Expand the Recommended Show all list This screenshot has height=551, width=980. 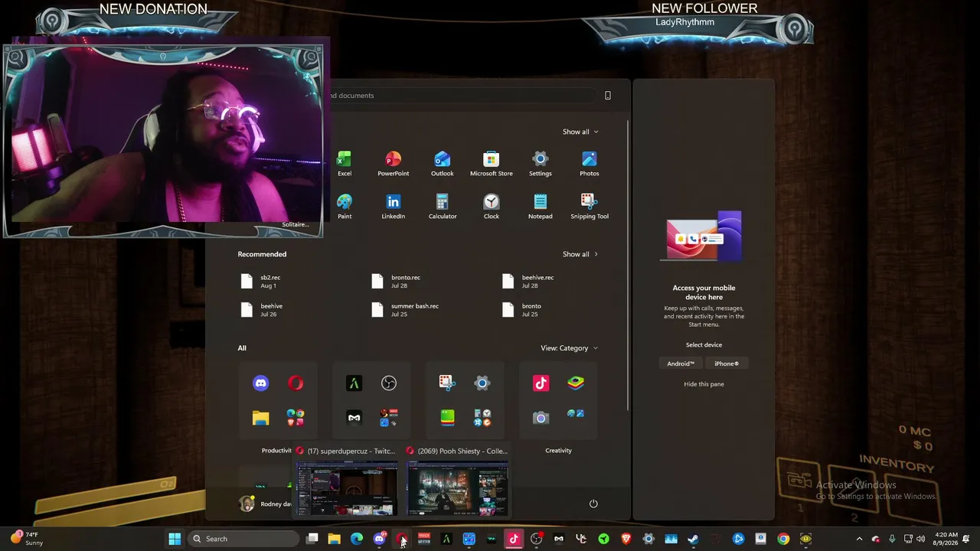(580, 254)
